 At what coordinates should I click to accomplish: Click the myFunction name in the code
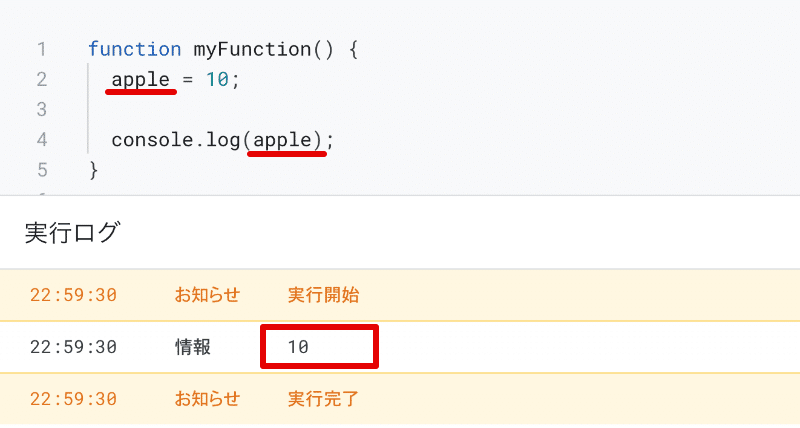pos(253,49)
